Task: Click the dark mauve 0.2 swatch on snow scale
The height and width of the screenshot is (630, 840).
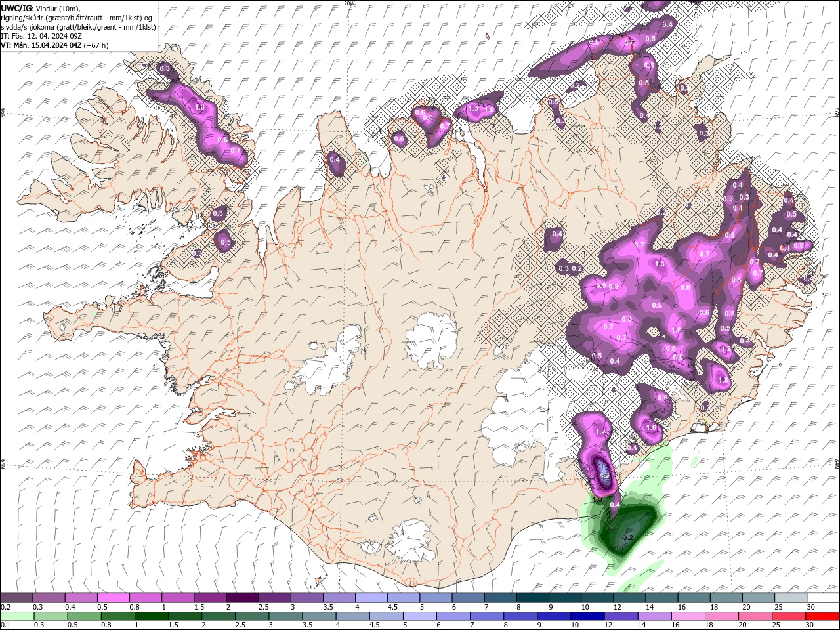Action: click(16, 598)
